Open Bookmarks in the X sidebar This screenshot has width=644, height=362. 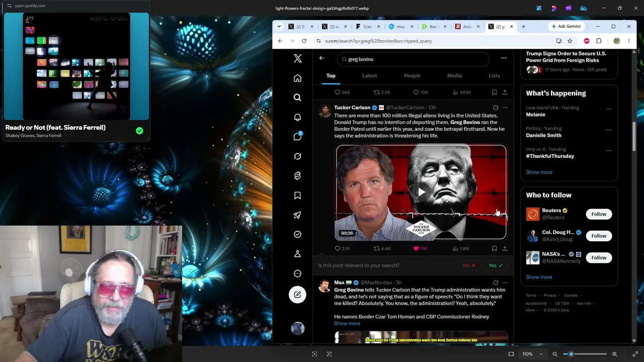[297, 196]
